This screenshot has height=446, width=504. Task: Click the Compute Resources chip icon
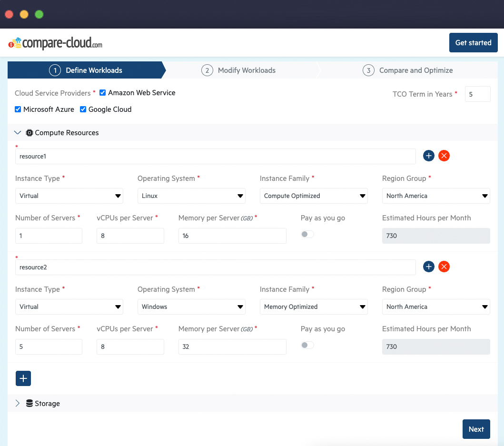[x=30, y=133]
